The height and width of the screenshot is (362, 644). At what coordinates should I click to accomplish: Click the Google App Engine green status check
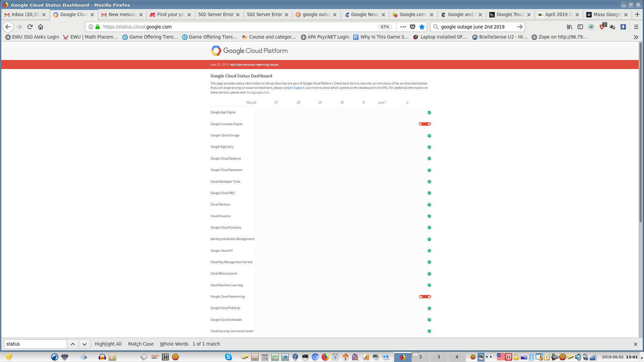click(429, 113)
